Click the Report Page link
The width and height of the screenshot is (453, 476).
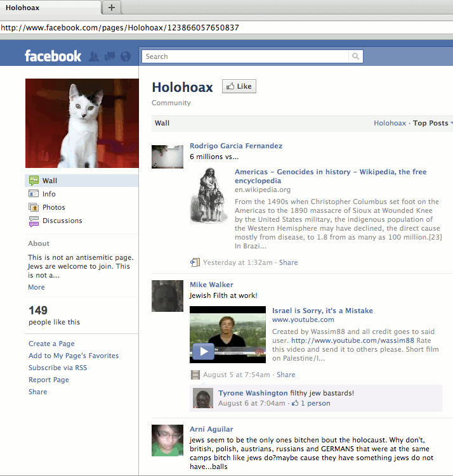(49, 380)
